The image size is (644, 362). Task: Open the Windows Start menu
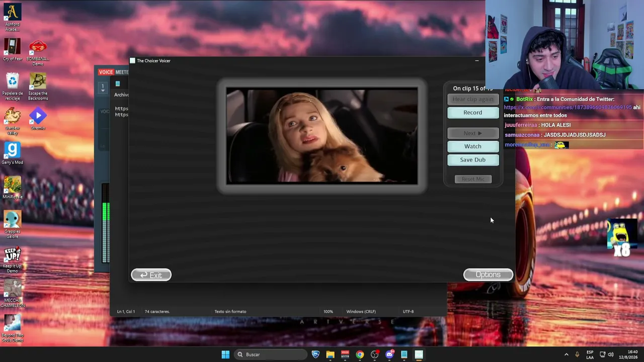pyautogui.click(x=225, y=354)
